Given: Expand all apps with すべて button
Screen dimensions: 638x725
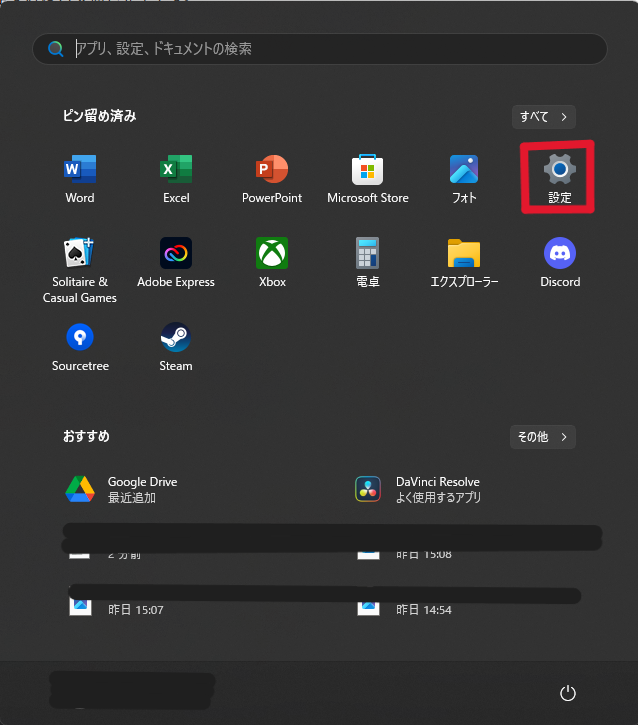Looking at the screenshot, I should click(x=544, y=117).
